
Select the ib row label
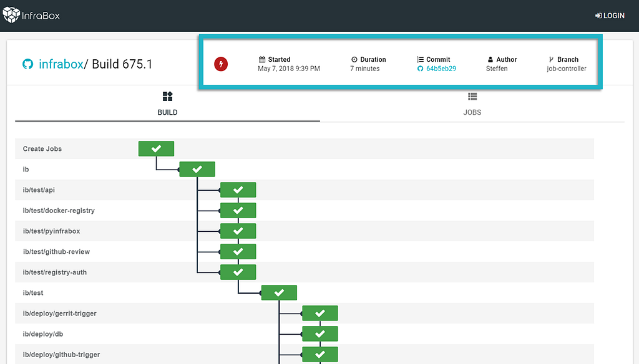[26, 170]
